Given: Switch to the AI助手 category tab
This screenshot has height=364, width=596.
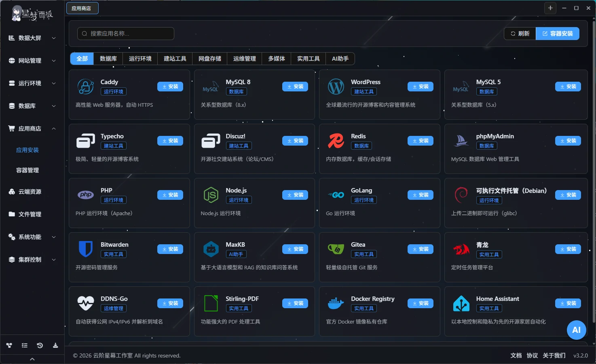Looking at the screenshot, I should pyautogui.click(x=340, y=59).
